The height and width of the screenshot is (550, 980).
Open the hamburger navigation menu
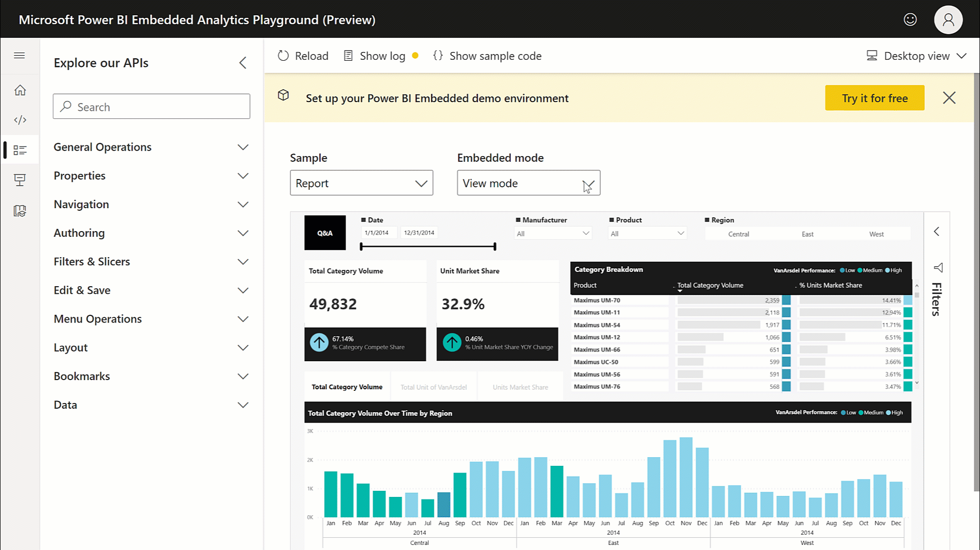click(x=19, y=56)
